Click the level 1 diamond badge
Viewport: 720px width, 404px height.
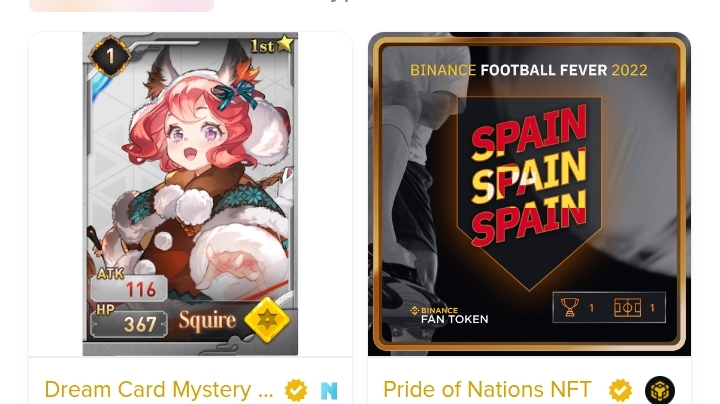coord(110,56)
